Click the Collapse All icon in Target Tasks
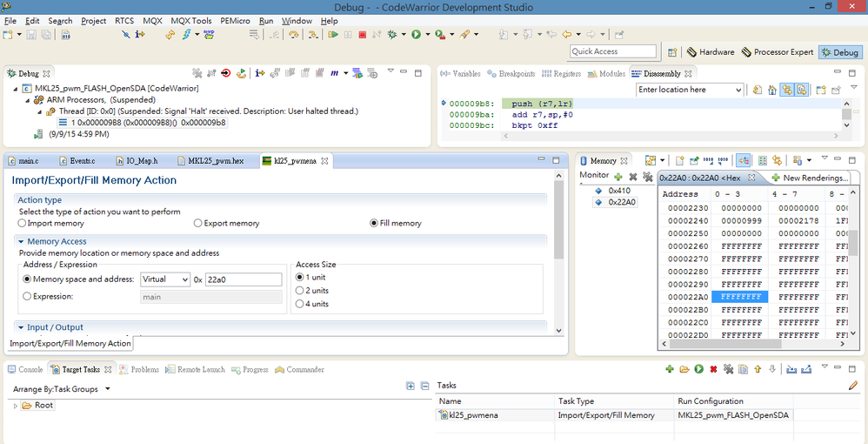868x444 pixels. point(424,387)
